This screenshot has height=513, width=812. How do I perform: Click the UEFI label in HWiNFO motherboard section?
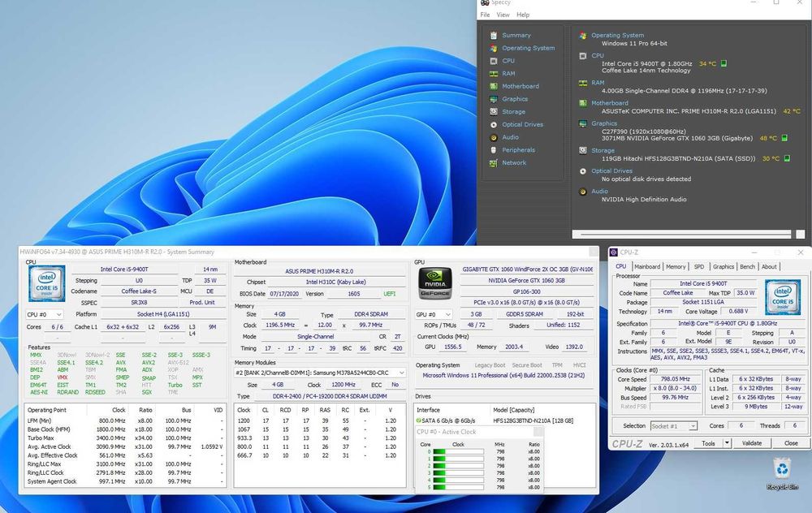(x=390, y=294)
